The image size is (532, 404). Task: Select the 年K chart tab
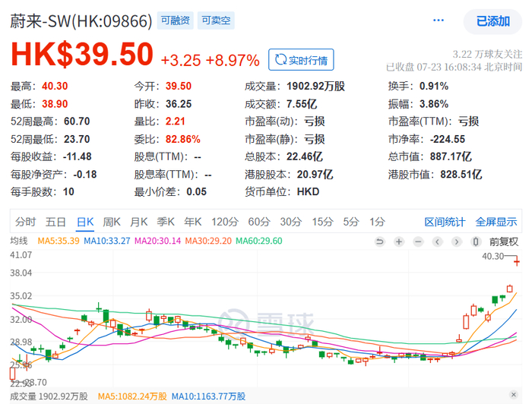tap(193, 222)
